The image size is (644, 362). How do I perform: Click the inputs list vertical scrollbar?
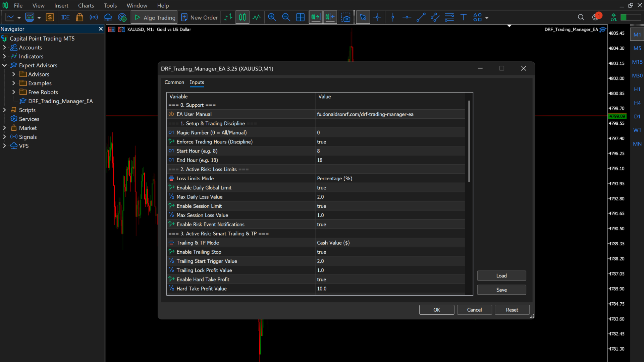tap(469, 141)
